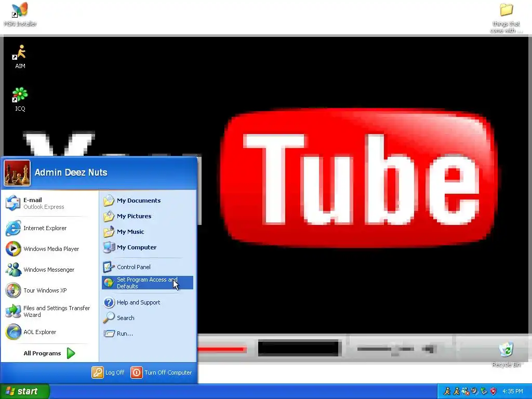Open the My Music folder
532x399 pixels.
click(147, 232)
